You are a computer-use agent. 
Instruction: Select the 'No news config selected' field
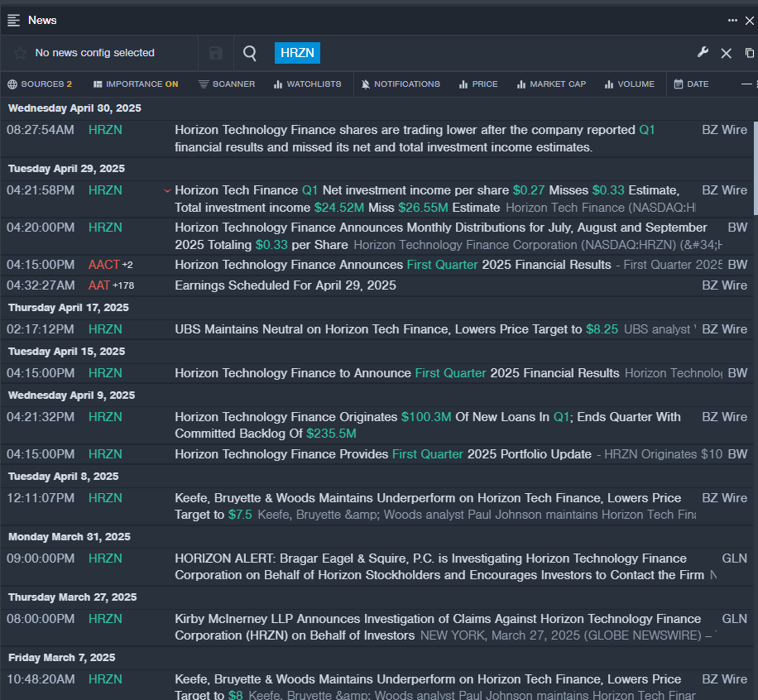pyautogui.click(x=94, y=53)
